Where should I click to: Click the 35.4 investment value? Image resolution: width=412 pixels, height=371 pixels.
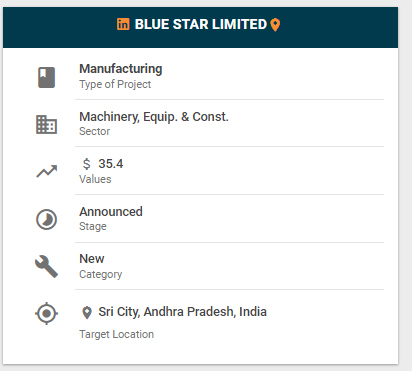point(111,164)
